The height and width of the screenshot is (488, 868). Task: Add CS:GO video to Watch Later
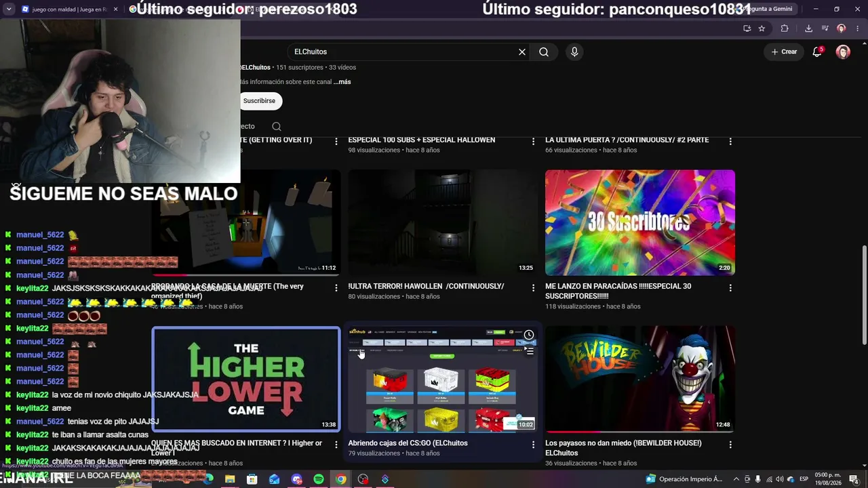click(x=529, y=335)
